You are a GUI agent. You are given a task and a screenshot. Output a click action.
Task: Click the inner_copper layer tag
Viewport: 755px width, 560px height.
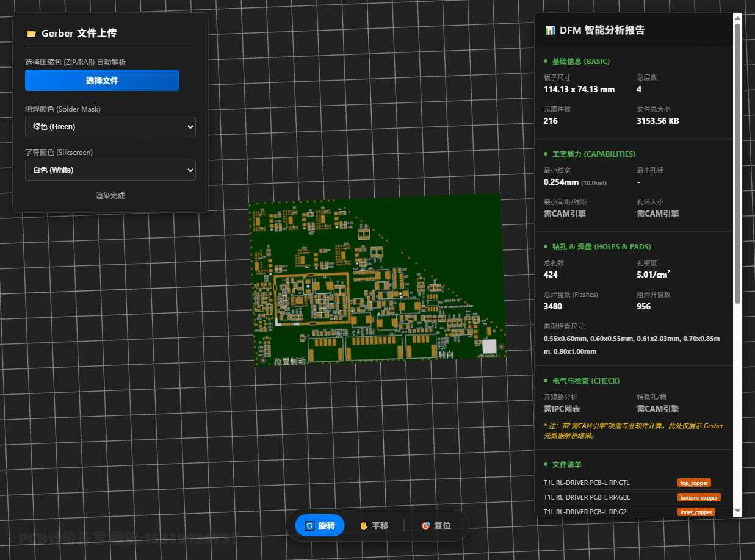point(696,512)
